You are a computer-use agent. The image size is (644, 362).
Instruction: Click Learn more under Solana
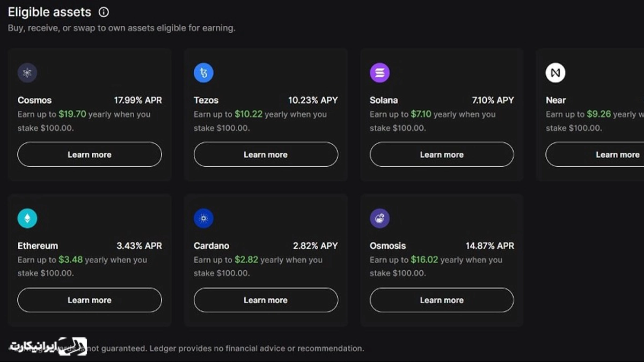point(442,154)
